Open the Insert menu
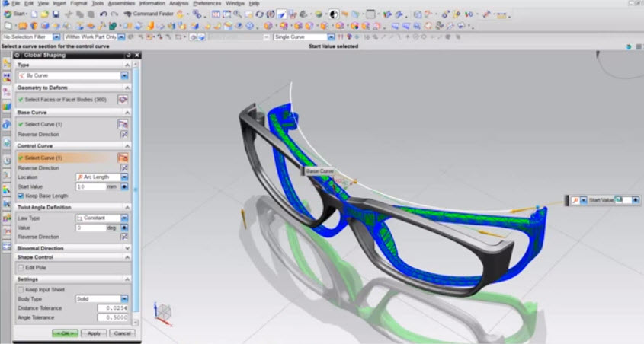The image size is (644, 344). click(59, 3)
